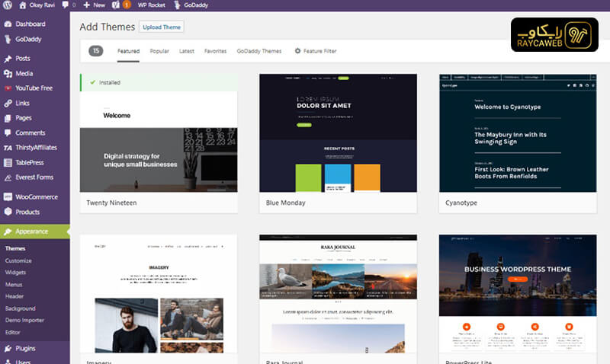Open the WP Rocket admin bar item

click(151, 5)
